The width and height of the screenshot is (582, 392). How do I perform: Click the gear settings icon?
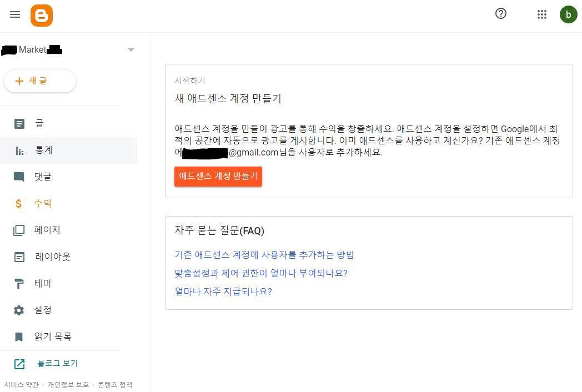pos(19,310)
